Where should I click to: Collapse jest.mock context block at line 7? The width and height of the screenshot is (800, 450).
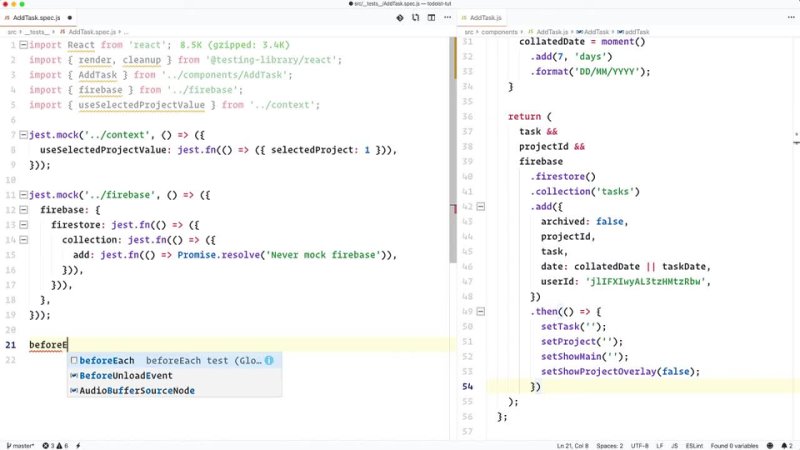pos(23,135)
